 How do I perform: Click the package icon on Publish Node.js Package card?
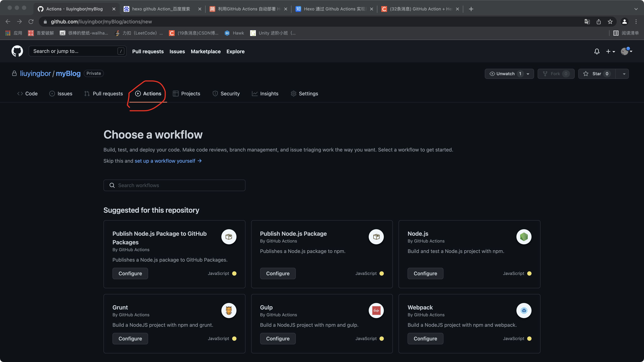tap(376, 237)
